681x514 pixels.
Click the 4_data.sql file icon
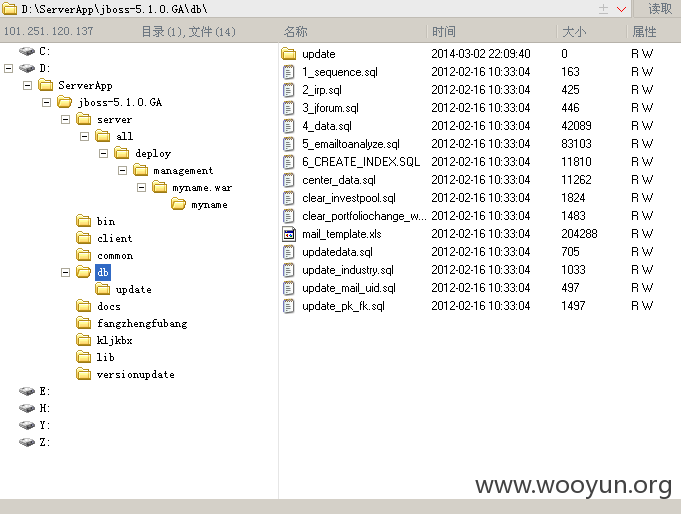point(288,126)
